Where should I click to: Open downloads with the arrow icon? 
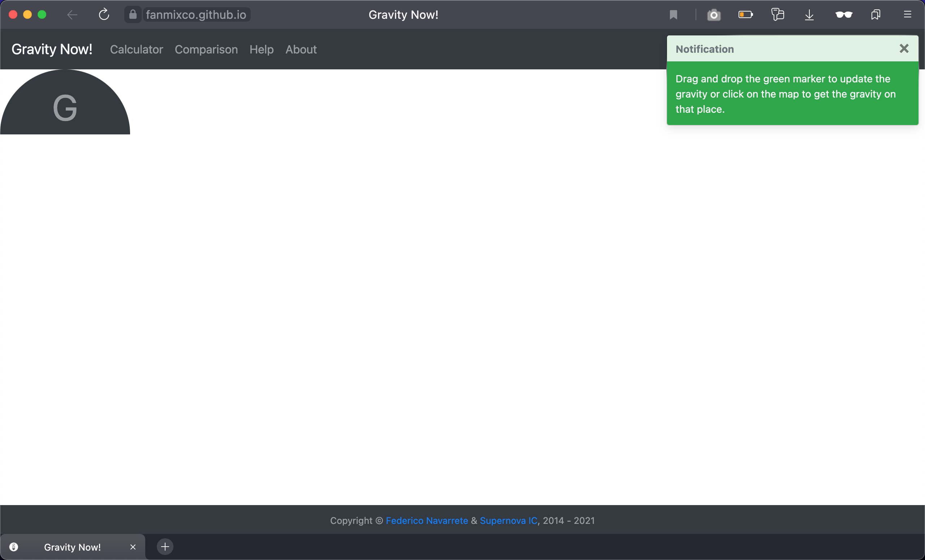(809, 15)
